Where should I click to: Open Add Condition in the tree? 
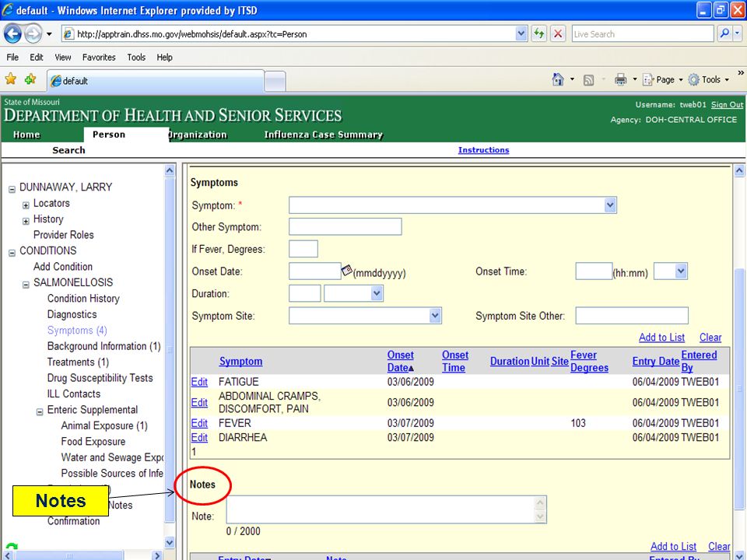click(63, 267)
